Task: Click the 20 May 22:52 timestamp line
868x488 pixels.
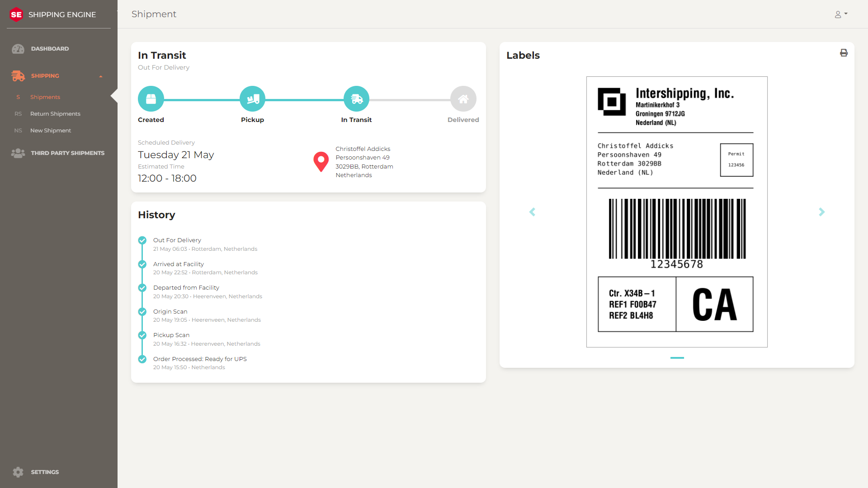Action: 205,272
